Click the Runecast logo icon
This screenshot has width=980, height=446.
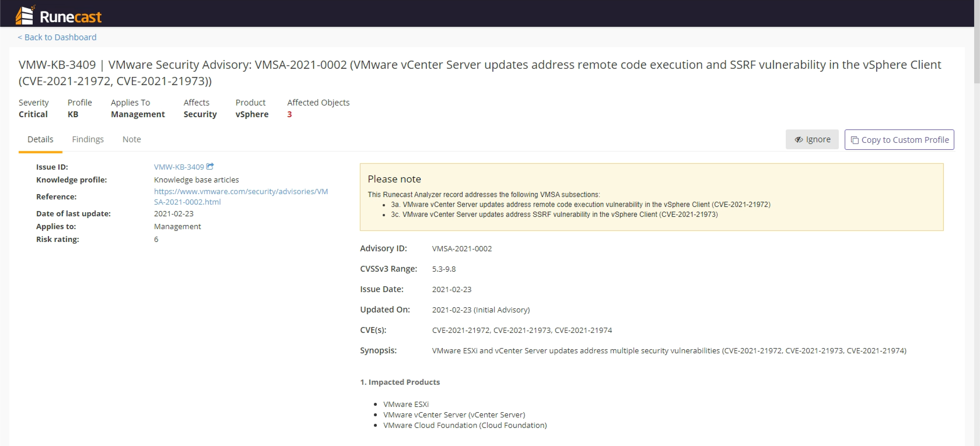pyautogui.click(x=25, y=15)
